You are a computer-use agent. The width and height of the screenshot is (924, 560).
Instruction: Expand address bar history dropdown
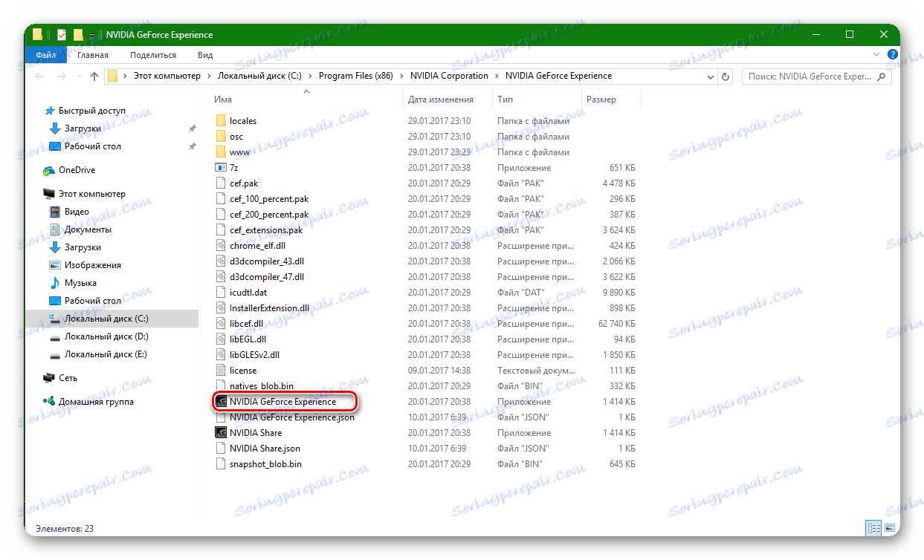tap(709, 76)
